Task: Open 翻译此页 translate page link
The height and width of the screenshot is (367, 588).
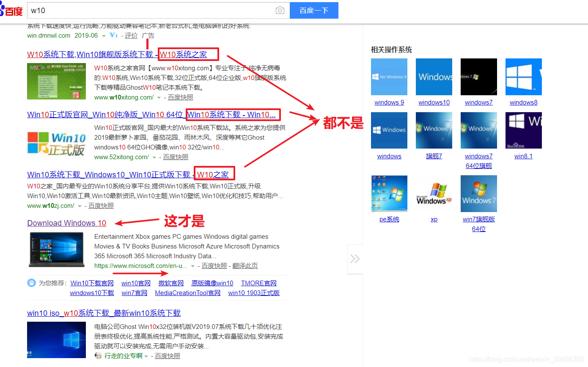Action: click(245, 266)
